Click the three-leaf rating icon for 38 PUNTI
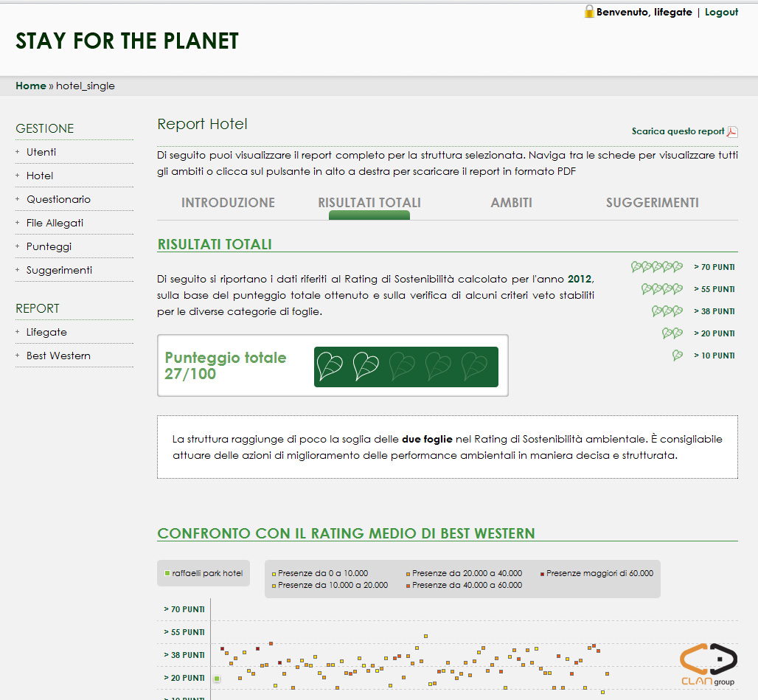Screen dimensions: 758x700 pos(667,311)
